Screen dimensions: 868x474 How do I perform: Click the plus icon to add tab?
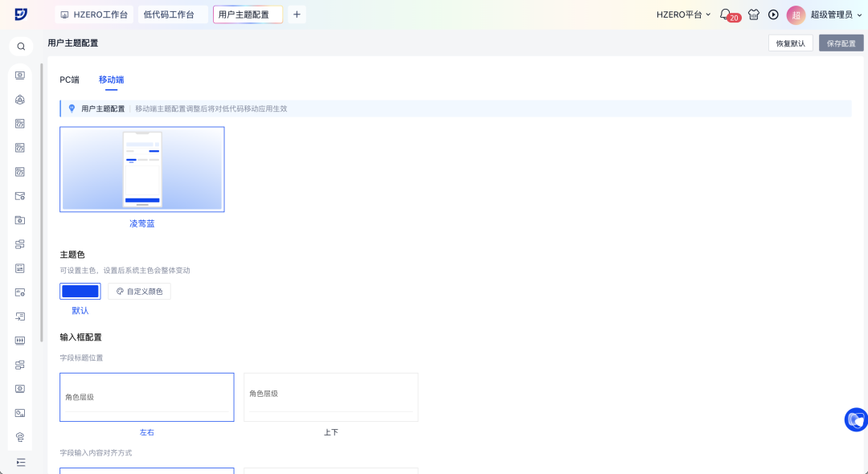click(x=297, y=14)
